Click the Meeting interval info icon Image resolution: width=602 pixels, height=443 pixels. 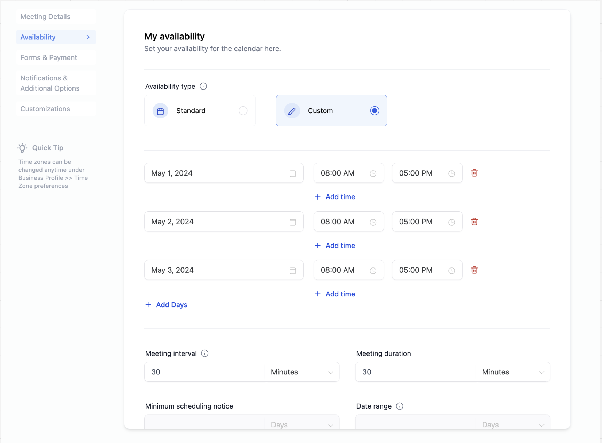click(205, 354)
